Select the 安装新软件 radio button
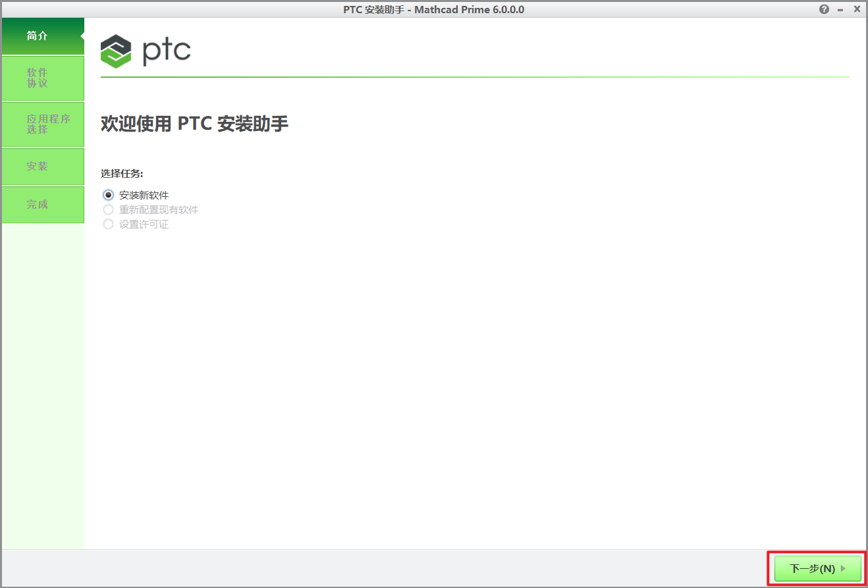This screenshot has width=868, height=588. pos(109,196)
